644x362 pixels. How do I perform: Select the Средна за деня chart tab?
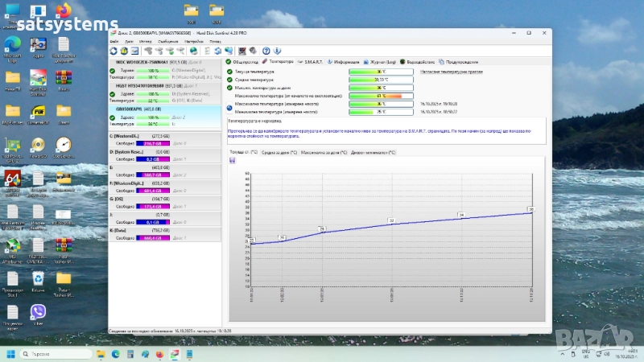280,151
